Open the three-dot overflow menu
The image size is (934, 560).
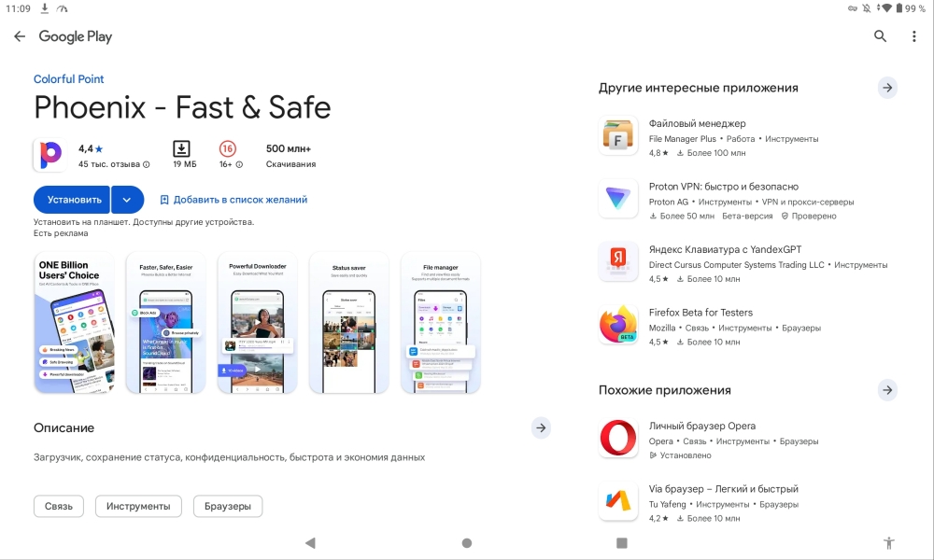point(913,36)
